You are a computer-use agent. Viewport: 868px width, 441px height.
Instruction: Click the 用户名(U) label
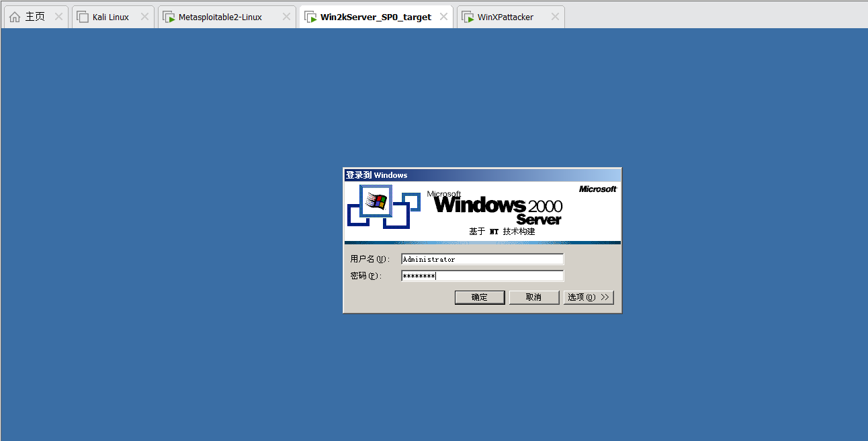(x=370, y=259)
